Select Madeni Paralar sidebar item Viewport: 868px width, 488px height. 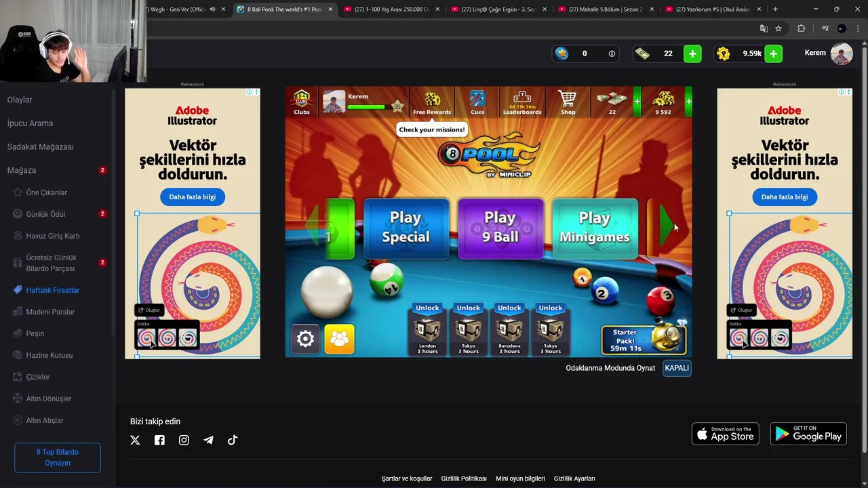click(x=50, y=312)
